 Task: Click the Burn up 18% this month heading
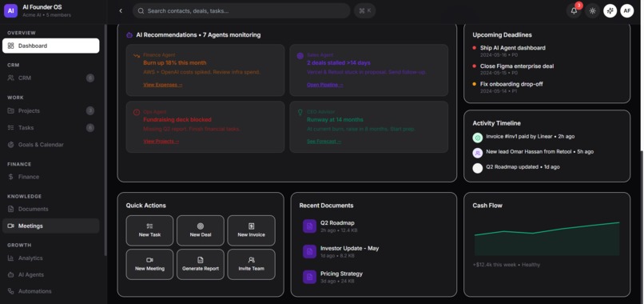coord(174,63)
